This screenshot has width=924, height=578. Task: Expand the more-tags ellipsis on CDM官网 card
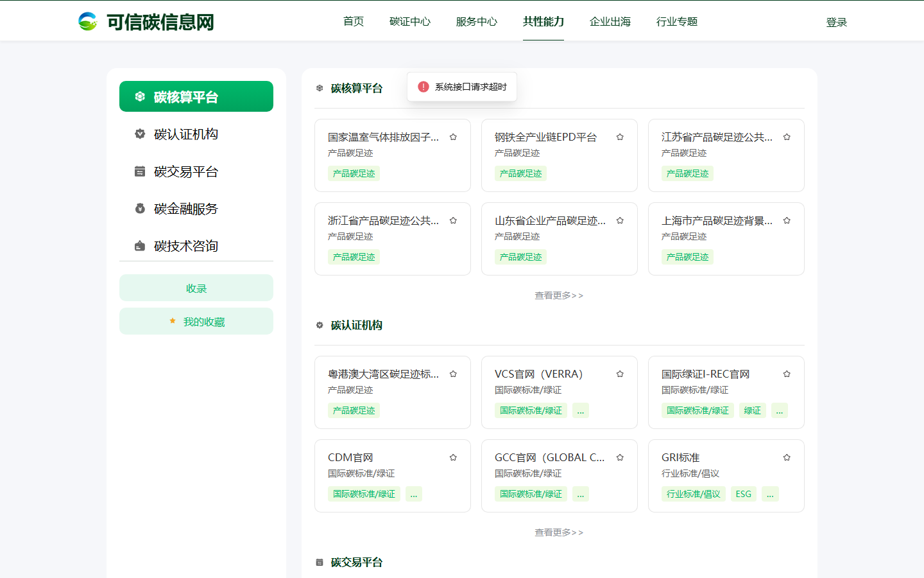click(414, 494)
